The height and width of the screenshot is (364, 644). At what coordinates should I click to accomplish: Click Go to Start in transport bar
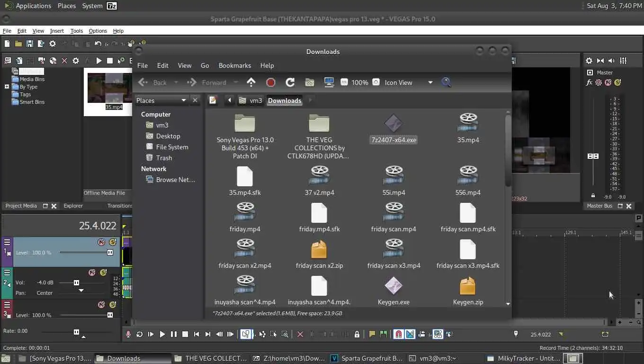click(x=197, y=334)
